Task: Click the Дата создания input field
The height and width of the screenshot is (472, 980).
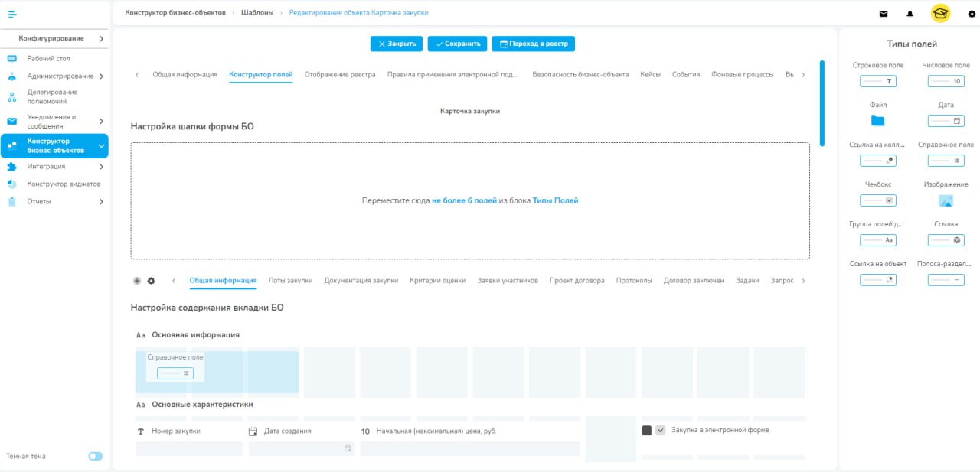Action: [302, 449]
